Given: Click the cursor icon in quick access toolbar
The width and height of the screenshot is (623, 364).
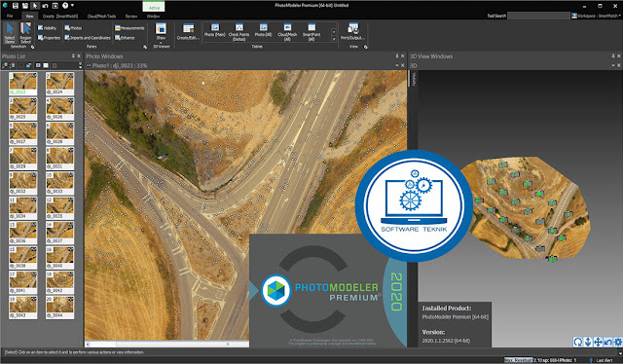Looking at the screenshot, I should (x=35, y=6).
